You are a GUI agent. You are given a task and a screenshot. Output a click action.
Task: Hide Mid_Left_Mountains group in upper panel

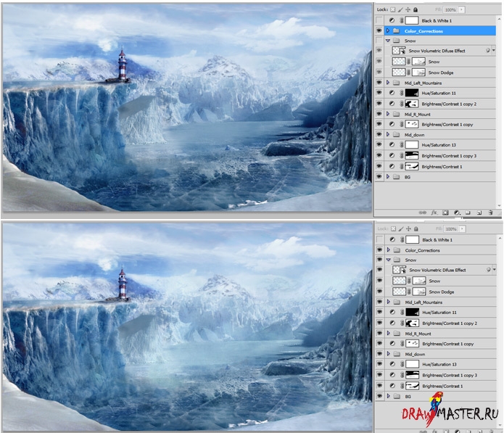click(379, 83)
